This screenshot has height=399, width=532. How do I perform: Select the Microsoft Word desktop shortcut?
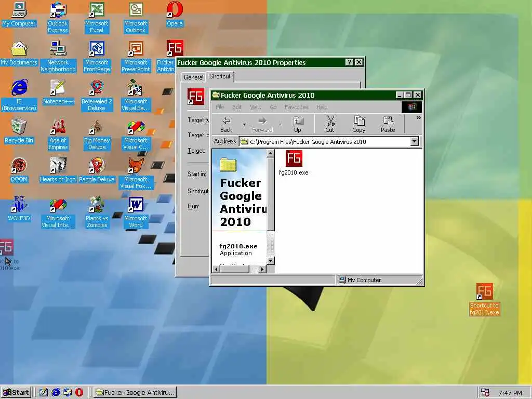136,212
